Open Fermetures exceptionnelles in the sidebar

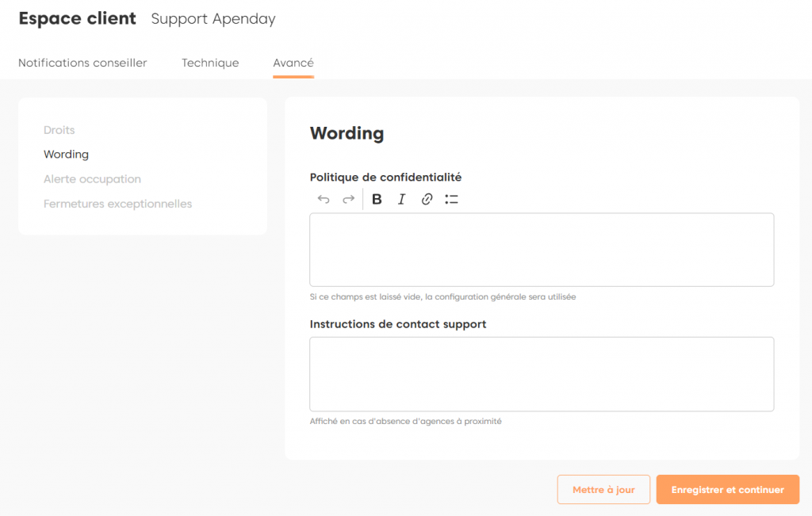coord(117,204)
